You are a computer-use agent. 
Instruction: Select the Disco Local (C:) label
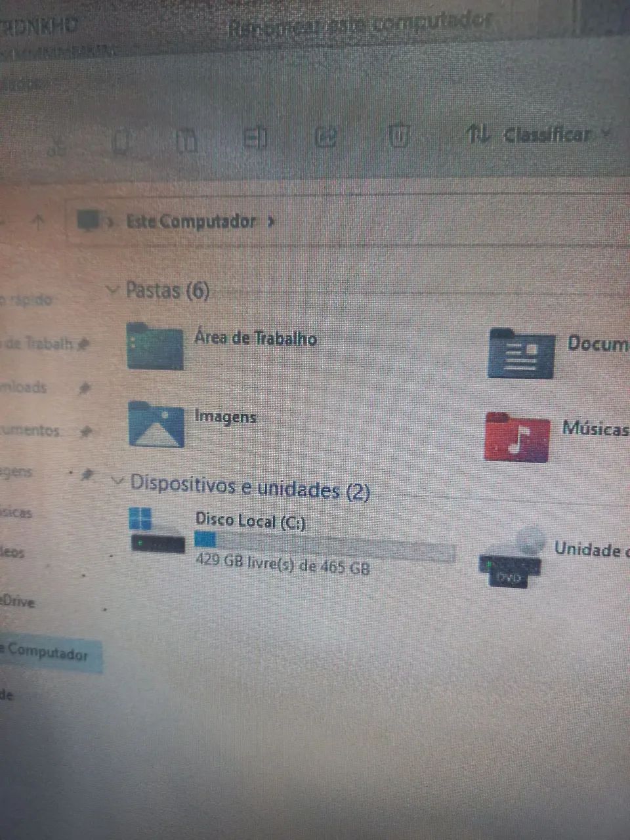click(x=251, y=521)
